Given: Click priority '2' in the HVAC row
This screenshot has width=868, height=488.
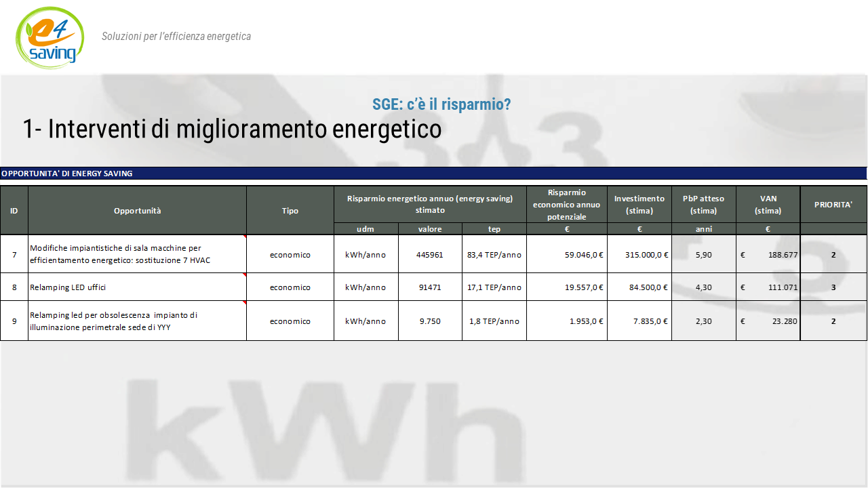Looking at the screenshot, I should (833, 255).
